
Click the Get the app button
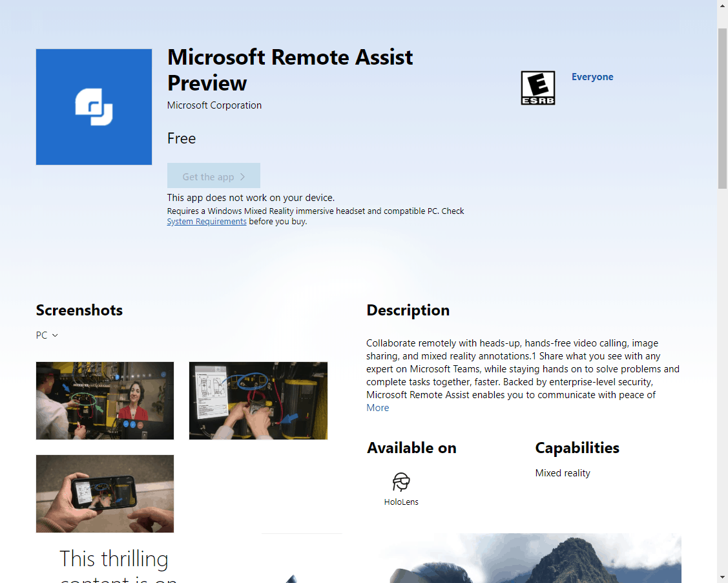pyautogui.click(x=213, y=176)
